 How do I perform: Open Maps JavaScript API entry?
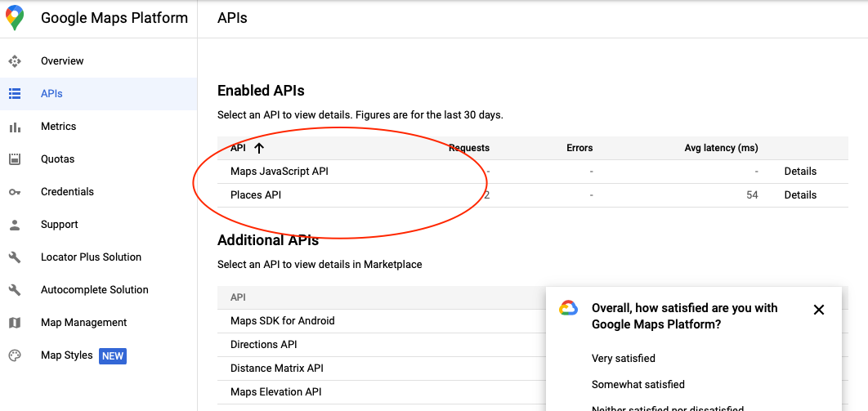pyautogui.click(x=280, y=172)
